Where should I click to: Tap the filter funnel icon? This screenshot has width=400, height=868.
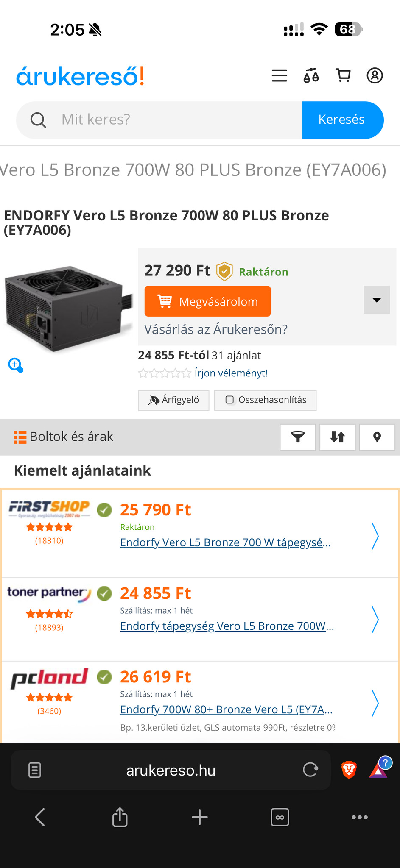point(298,437)
